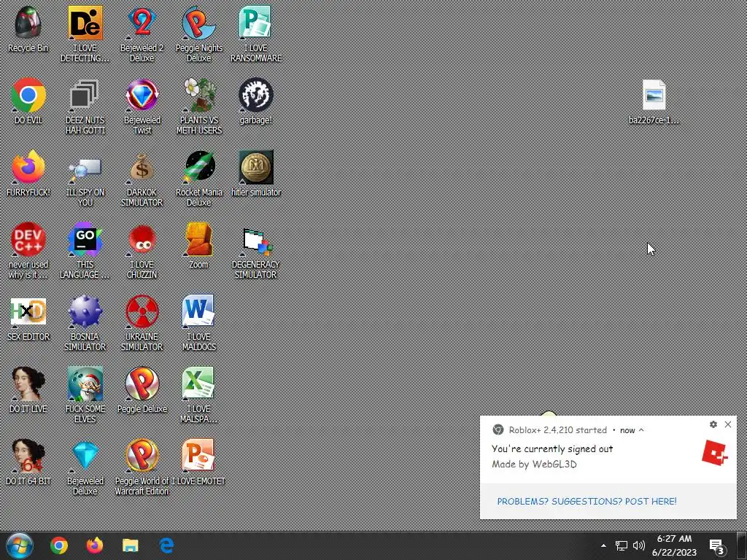This screenshot has height=560, width=747.
Task: Open File Explorer from the taskbar
Action: (131, 545)
